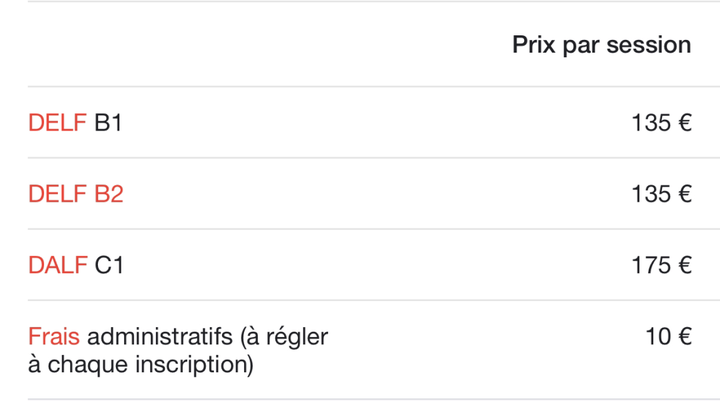Click the B1 text next to DELF
This screenshot has height=403, width=720.
click(x=108, y=123)
